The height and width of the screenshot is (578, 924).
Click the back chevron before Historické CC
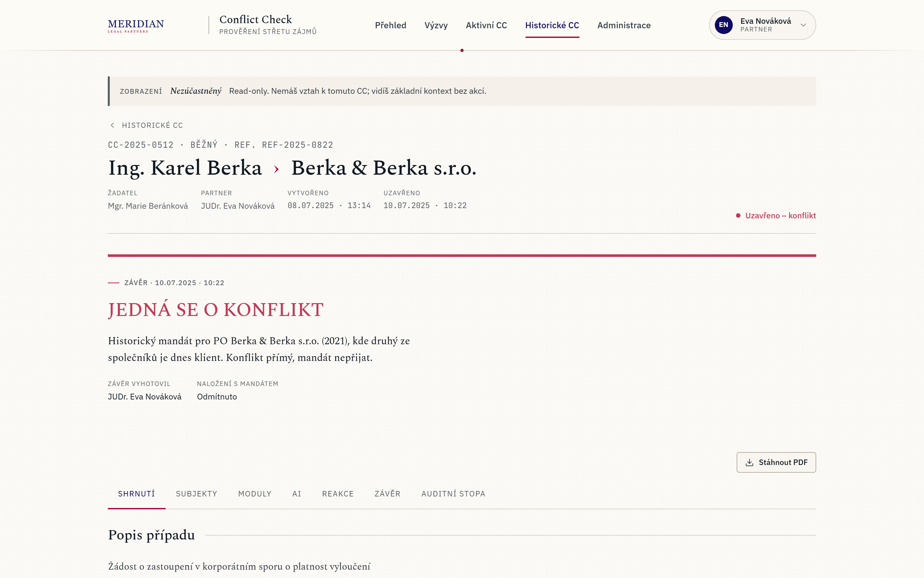click(x=112, y=125)
